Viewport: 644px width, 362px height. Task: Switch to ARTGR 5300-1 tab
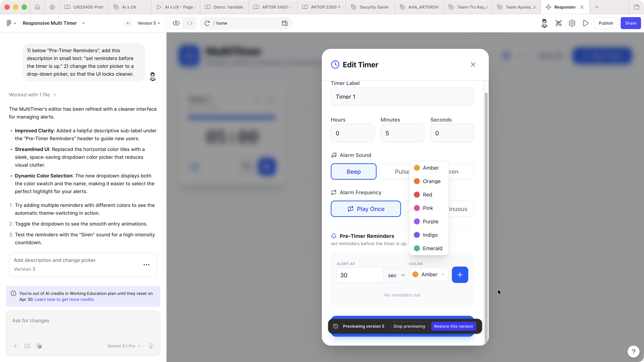point(321,7)
